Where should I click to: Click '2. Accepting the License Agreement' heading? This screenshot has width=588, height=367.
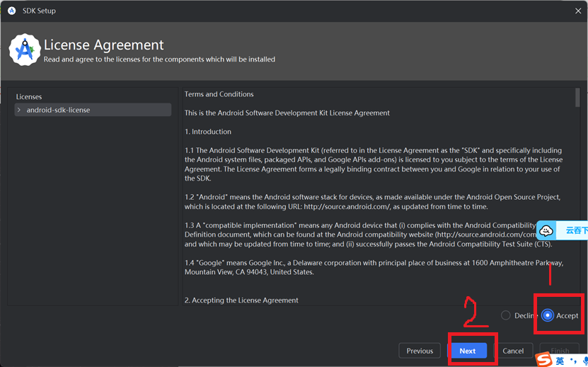(x=241, y=300)
